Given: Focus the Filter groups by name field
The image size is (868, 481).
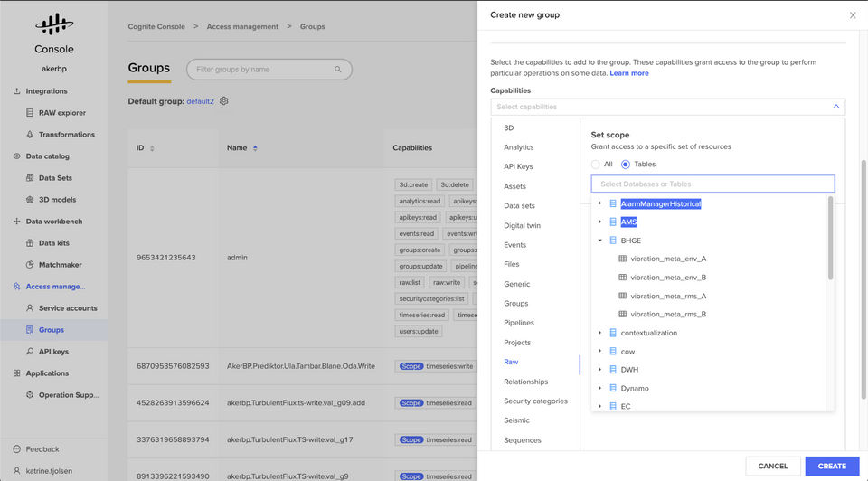Looking at the screenshot, I should click(x=262, y=70).
